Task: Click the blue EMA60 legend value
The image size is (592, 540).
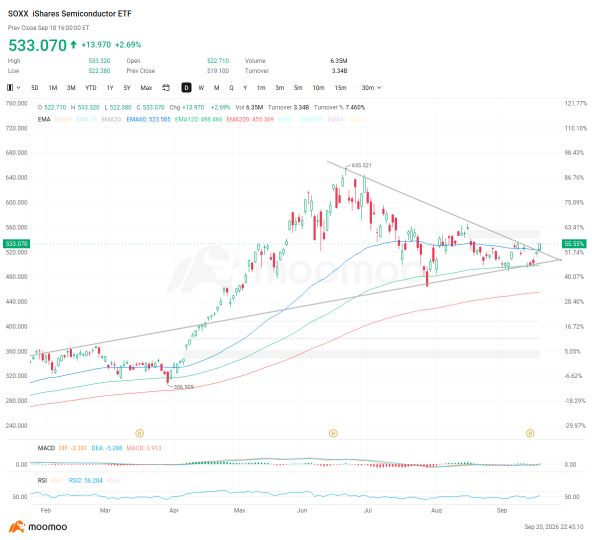Action: 148,119
